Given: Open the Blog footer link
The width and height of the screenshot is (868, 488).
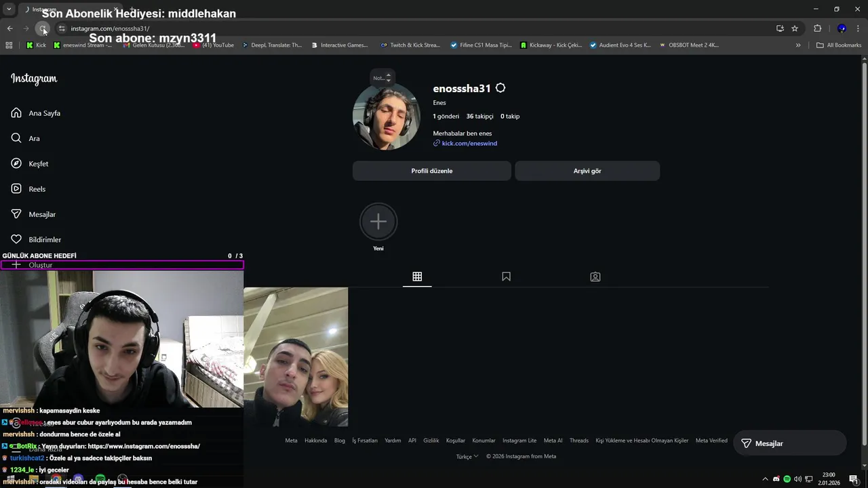Looking at the screenshot, I should [x=340, y=441].
